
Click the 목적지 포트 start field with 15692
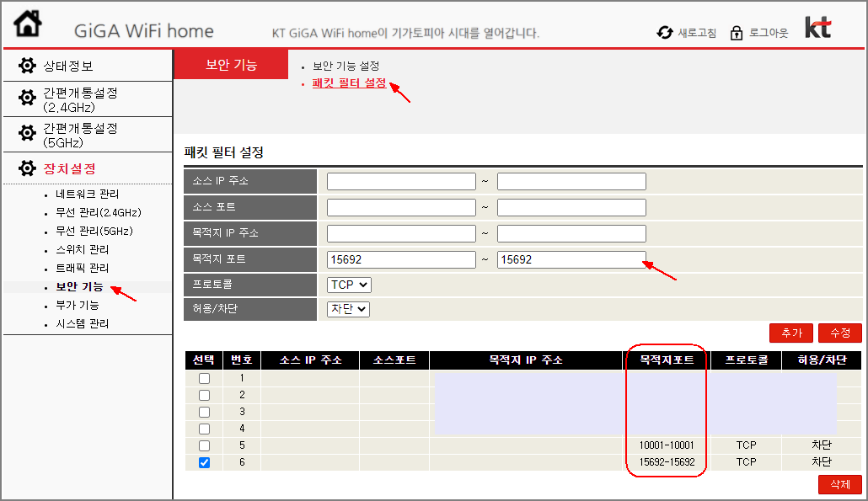pos(401,259)
